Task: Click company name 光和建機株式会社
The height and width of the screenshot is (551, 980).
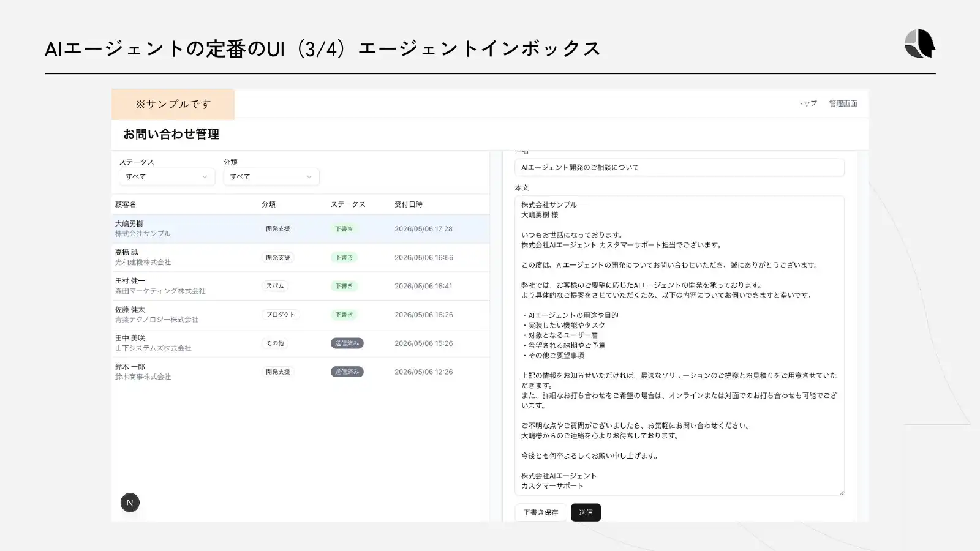Action: (143, 263)
